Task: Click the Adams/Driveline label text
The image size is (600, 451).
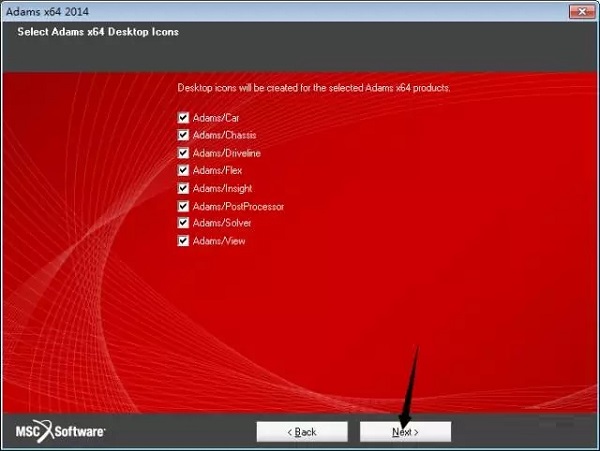Action: click(227, 153)
